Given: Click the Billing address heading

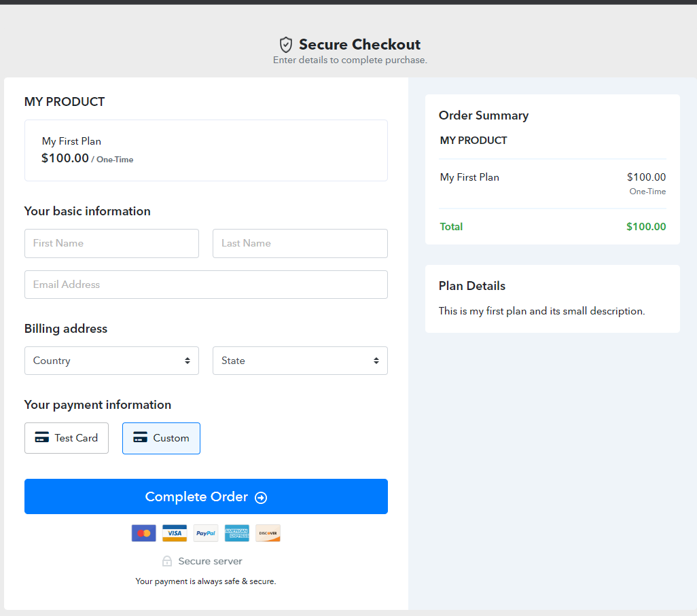Looking at the screenshot, I should [66, 329].
